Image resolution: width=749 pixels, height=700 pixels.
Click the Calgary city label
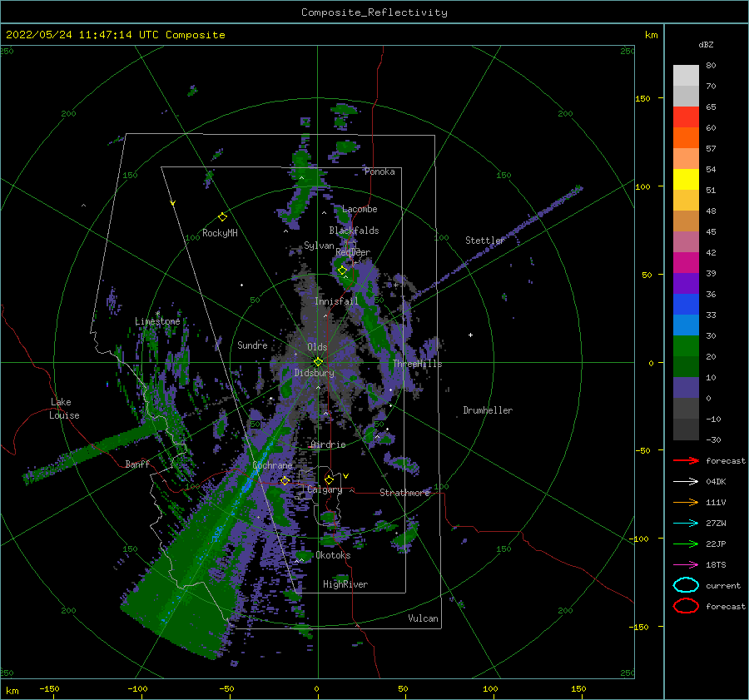(x=325, y=489)
